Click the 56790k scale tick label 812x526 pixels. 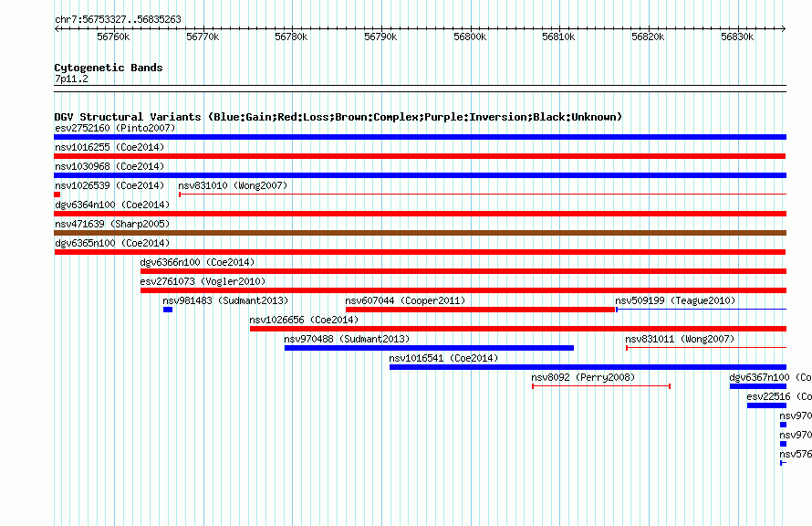[380, 37]
